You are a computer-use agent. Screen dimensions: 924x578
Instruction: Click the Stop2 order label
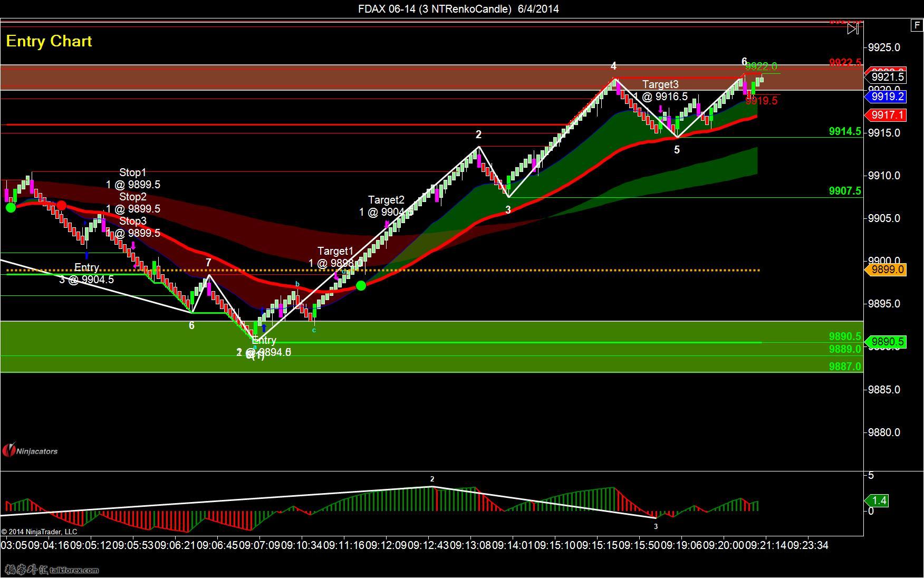(133, 203)
